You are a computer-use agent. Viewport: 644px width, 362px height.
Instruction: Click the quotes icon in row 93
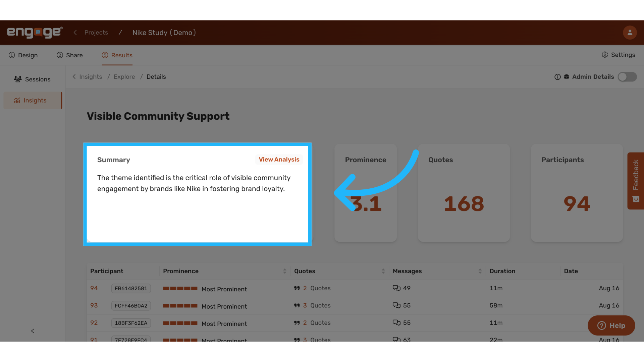coord(297,306)
